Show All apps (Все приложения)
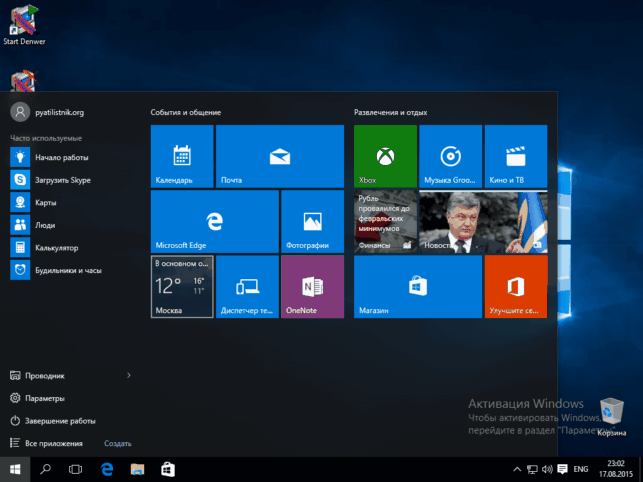 click(x=46, y=443)
